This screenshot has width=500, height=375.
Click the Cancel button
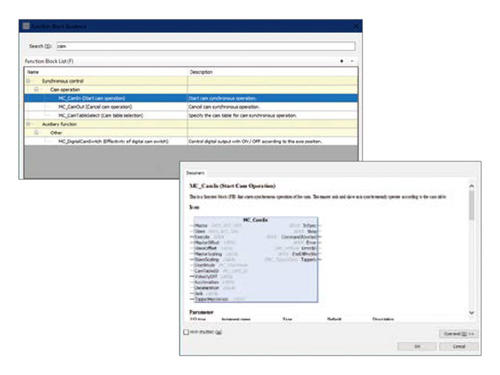pyautogui.click(x=459, y=347)
